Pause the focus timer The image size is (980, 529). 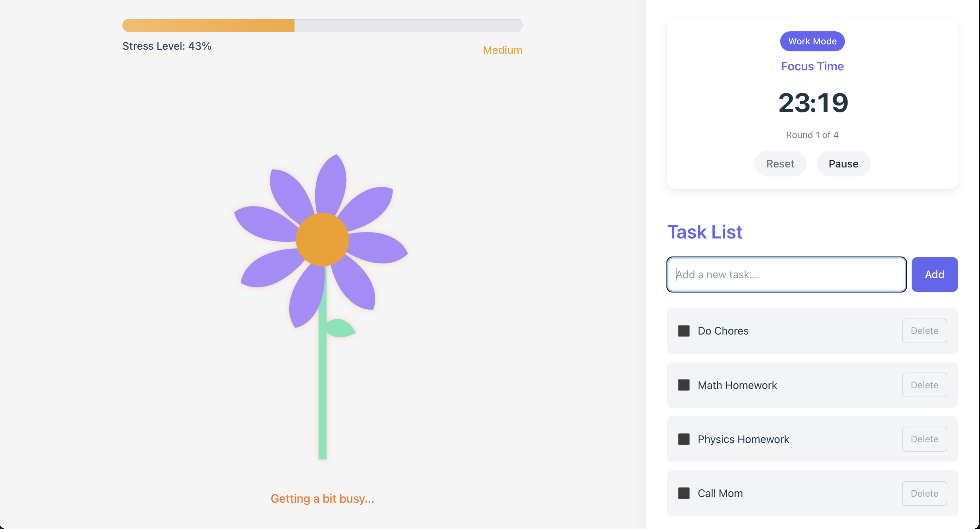point(843,164)
